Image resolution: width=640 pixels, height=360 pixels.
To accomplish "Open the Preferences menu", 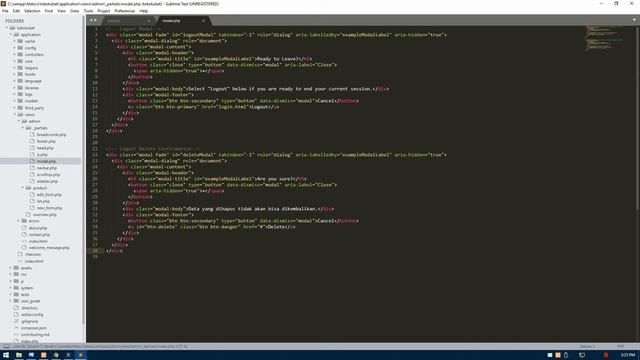I will click(x=125, y=11).
